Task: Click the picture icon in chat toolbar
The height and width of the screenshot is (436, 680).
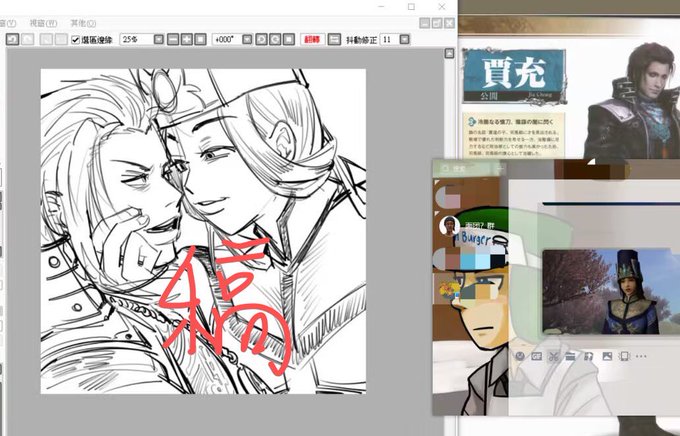Action: click(x=607, y=357)
